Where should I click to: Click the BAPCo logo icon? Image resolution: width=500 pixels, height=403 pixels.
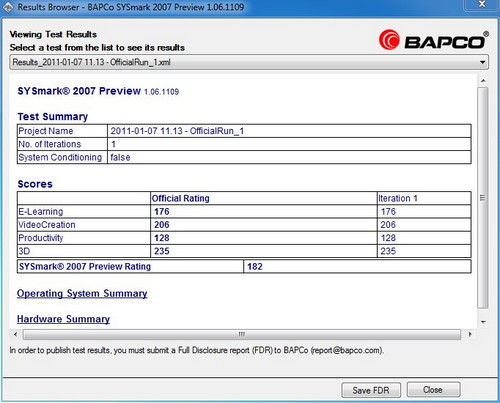(389, 40)
